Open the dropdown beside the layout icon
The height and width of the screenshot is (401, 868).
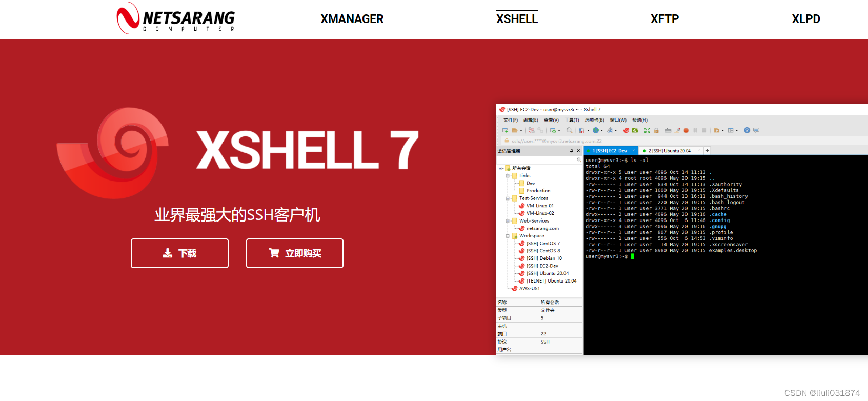click(x=737, y=130)
